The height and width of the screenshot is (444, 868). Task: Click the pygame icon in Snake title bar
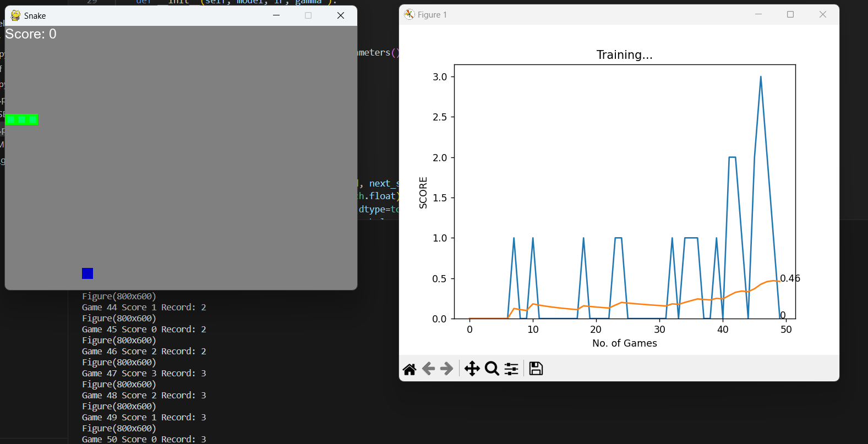(x=15, y=15)
